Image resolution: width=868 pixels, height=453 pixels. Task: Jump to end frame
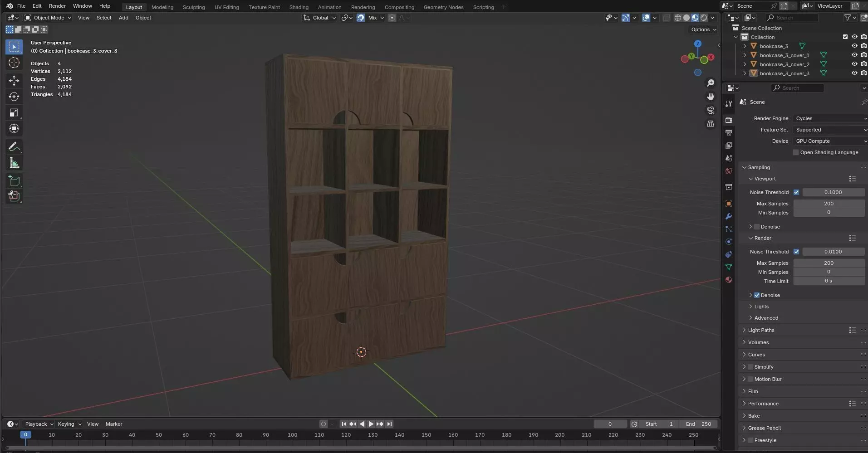coord(389,424)
